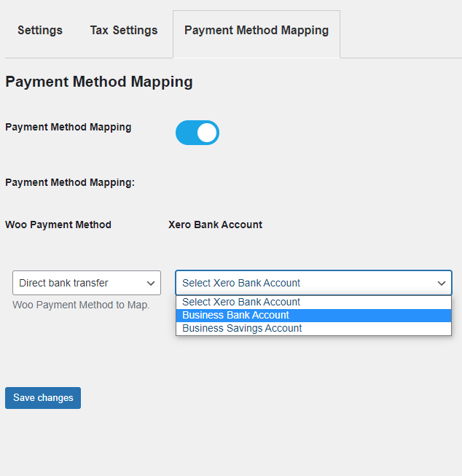Open the Settings tab
The height and width of the screenshot is (476, 462).
(x=40, y=31)
